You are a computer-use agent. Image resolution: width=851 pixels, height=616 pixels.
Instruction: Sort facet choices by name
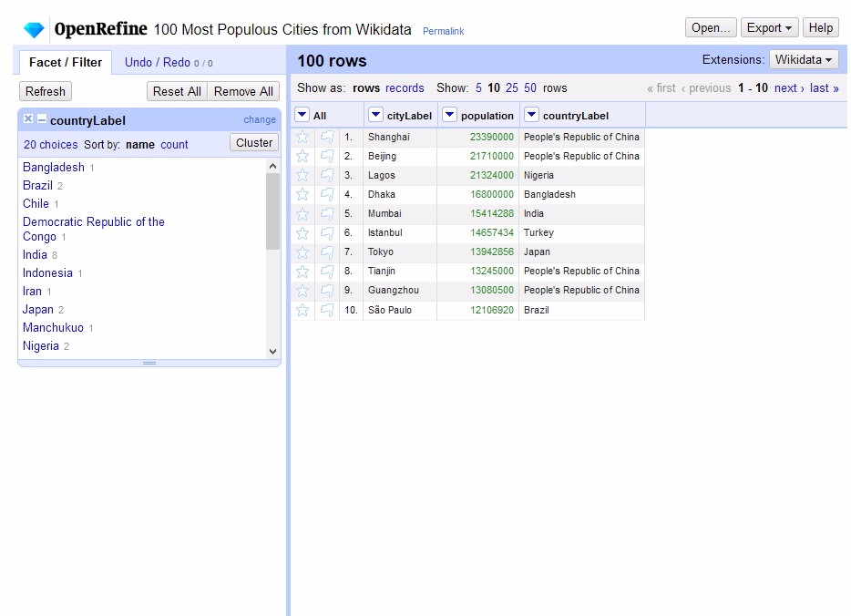tap(140, 144)
